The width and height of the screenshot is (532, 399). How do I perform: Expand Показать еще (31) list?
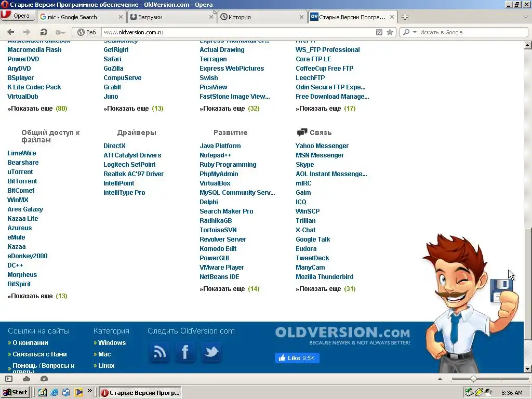(x=325, y=289)
